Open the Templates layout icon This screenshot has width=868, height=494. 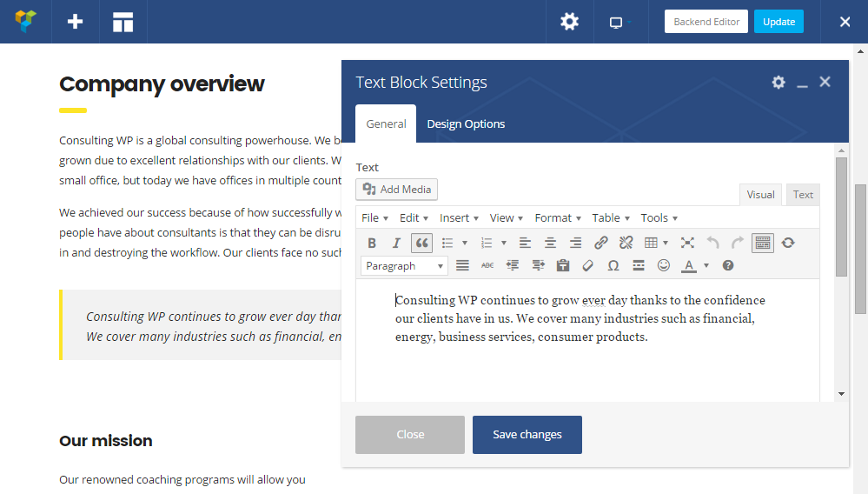pyautogui.click(x=123, y=22)
